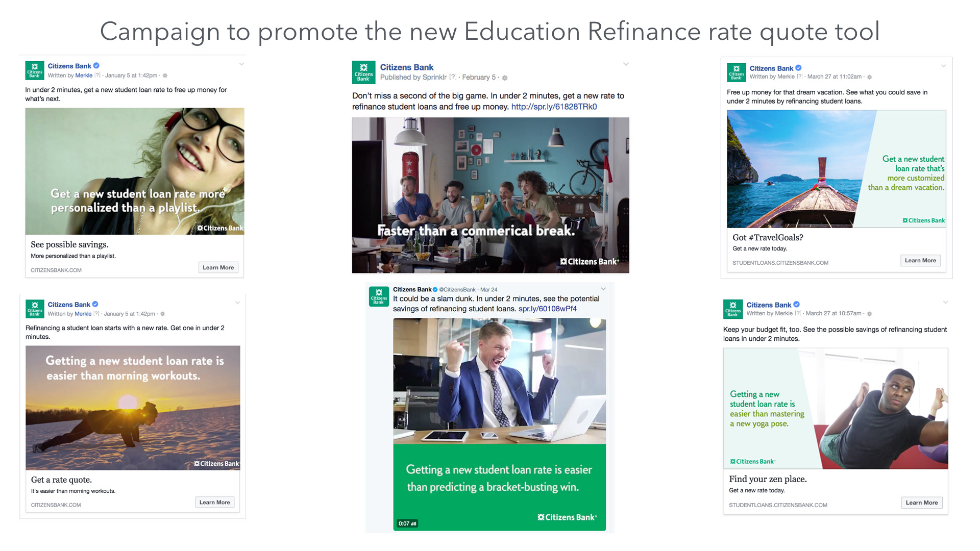Click @CitizensBank handle in tweet
Viewport: 980px width, 551px height.
coord(457,289)
